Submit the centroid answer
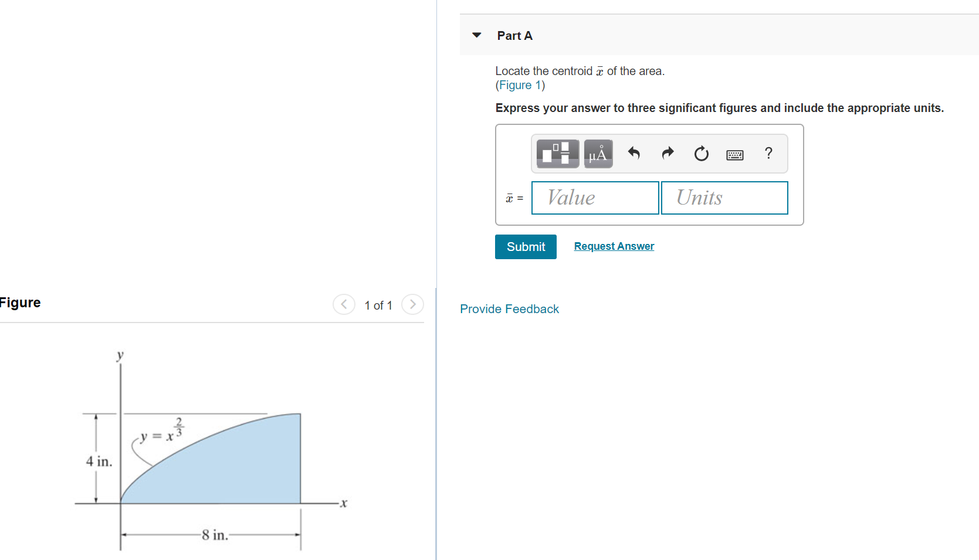Screen dimensions: 979x560 (525, 246)
